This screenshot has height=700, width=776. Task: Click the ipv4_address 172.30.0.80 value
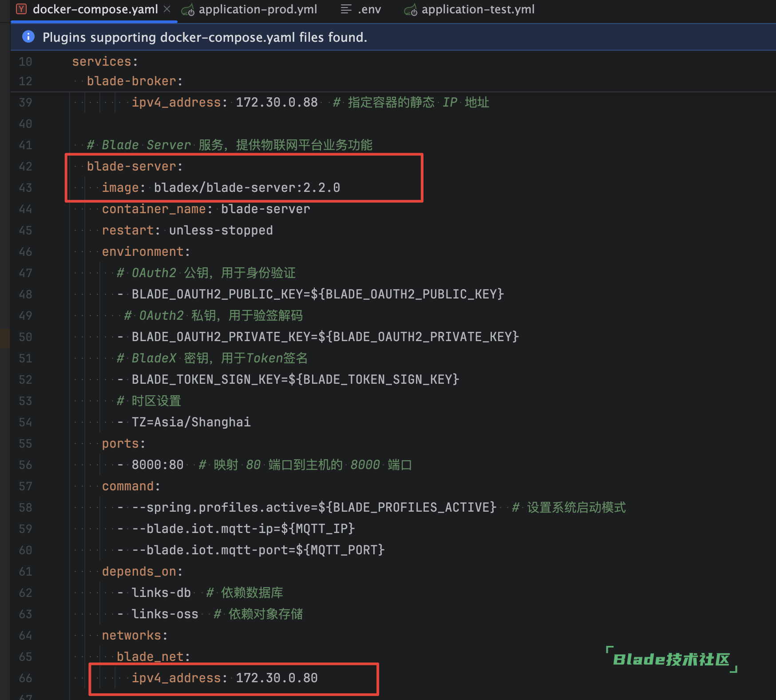(277, 678)
